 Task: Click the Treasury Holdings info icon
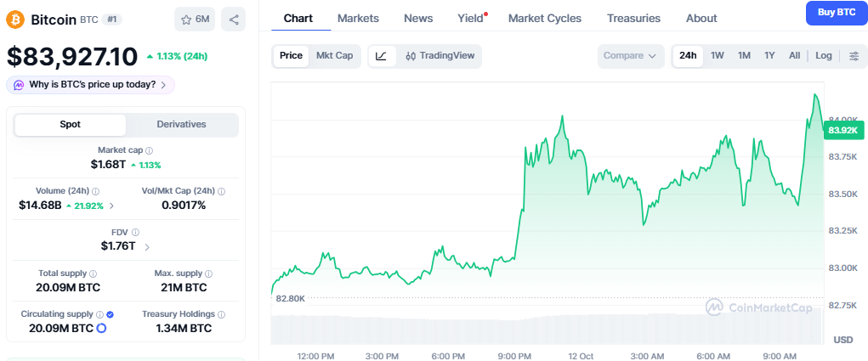tap(221, 314)
